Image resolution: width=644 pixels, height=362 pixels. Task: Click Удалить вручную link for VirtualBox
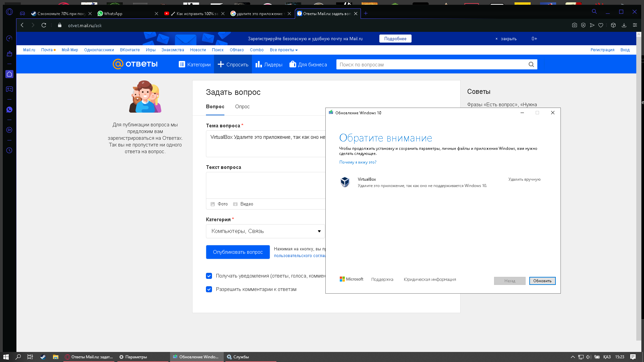point(524,179)
